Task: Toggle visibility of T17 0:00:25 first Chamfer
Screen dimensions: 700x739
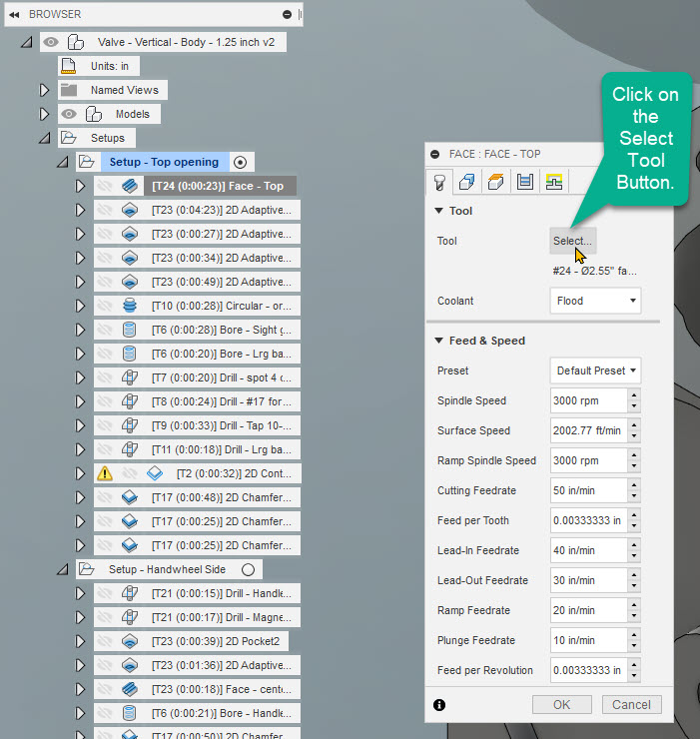Action: click(105, 521)
